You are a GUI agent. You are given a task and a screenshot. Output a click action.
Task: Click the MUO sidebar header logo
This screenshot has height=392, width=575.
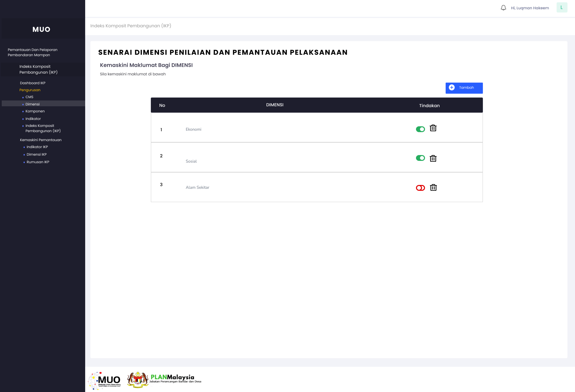41,29
